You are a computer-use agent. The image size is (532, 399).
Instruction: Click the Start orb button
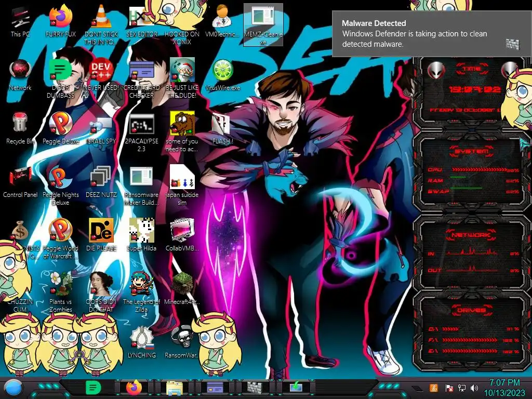click(14, 388)
